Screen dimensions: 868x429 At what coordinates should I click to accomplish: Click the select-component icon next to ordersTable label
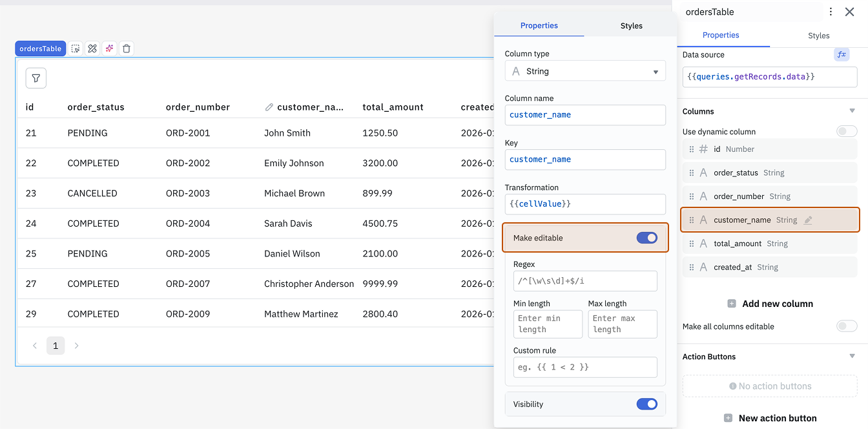76,48
